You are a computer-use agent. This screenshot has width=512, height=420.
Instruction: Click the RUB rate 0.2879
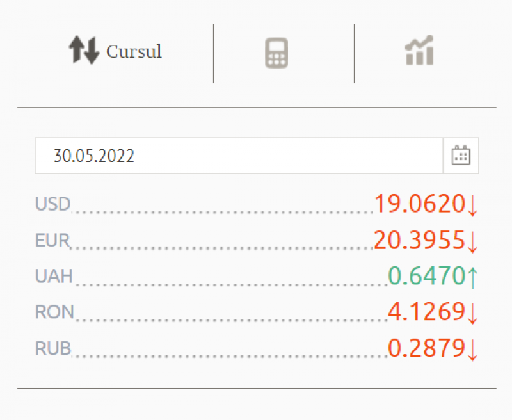click(x=426, y=348)
